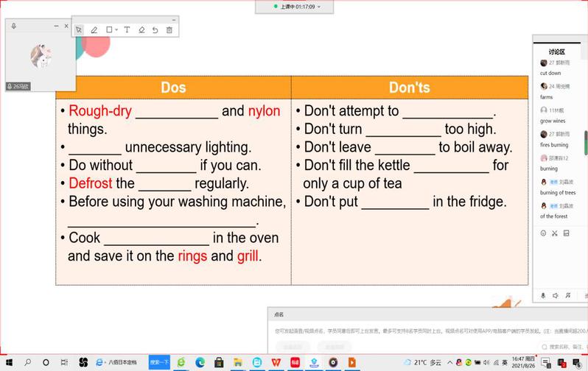Toggle the speaker volume in discussion panel
This screenshot has height=371, width=588.
click(556, 295)
